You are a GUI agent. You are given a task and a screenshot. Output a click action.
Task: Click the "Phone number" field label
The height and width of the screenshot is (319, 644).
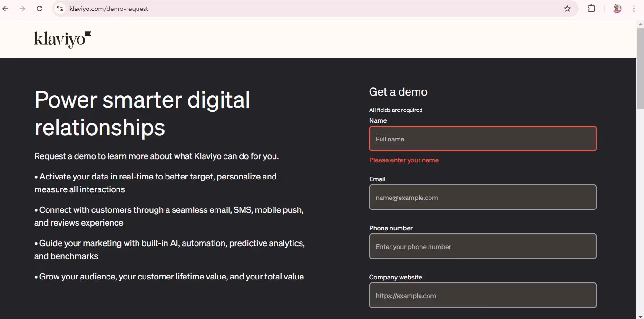click(x=391, y=228)
